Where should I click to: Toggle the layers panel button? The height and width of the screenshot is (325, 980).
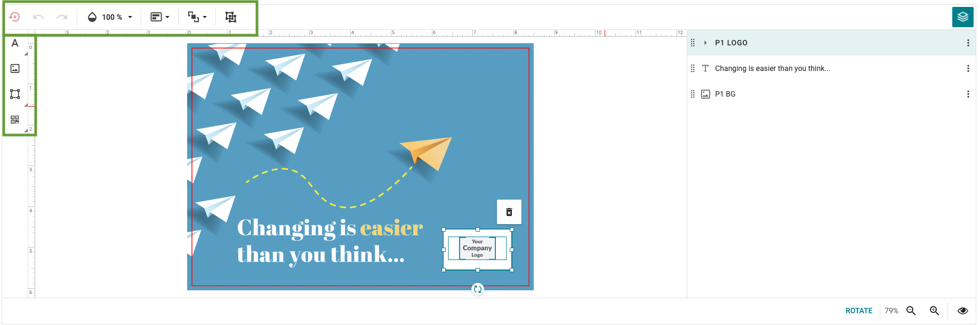tap(962, 17)
